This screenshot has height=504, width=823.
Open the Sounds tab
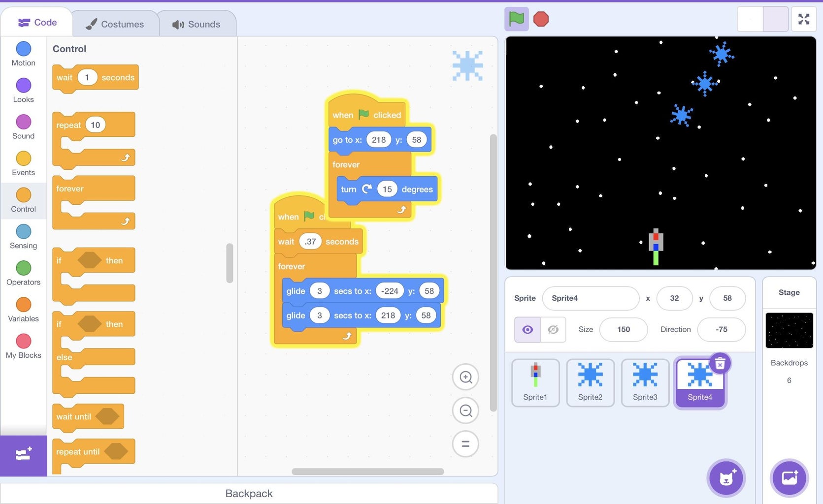tap(197, 23)
